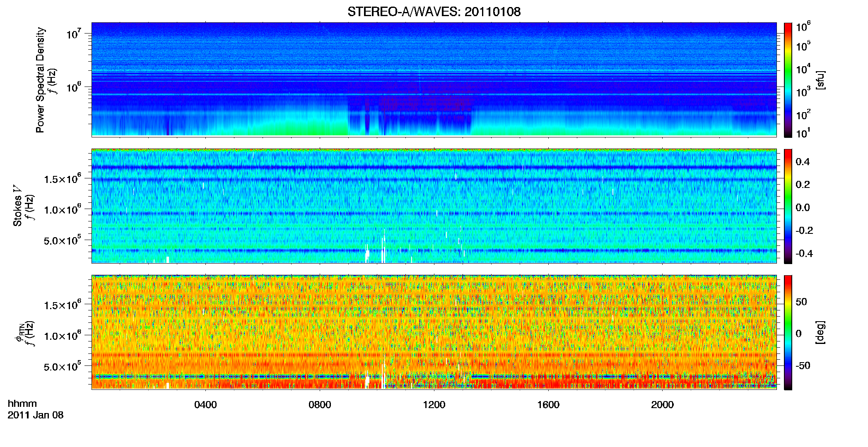Viewport: 868px width, 447px height.
Task: Select the "0.0" label on the Stokes V color bar
Action: 803,207
